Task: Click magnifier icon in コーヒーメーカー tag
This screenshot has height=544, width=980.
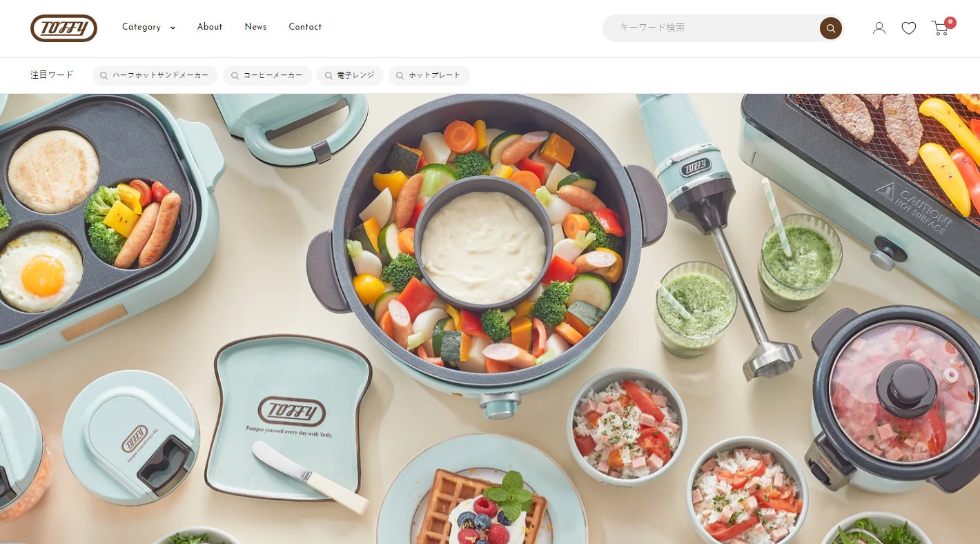Action: click(x=235, y=76)
